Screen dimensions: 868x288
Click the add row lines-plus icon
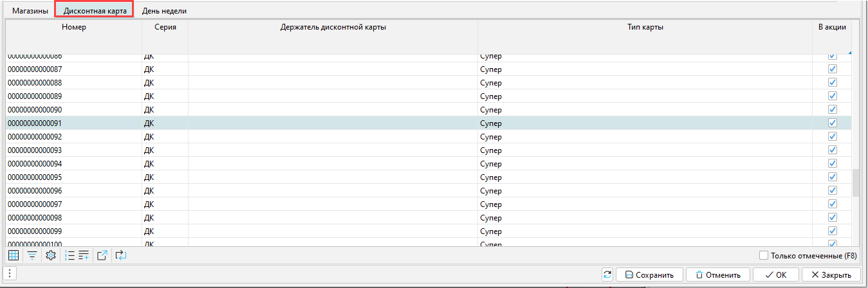tap(84, 255)
